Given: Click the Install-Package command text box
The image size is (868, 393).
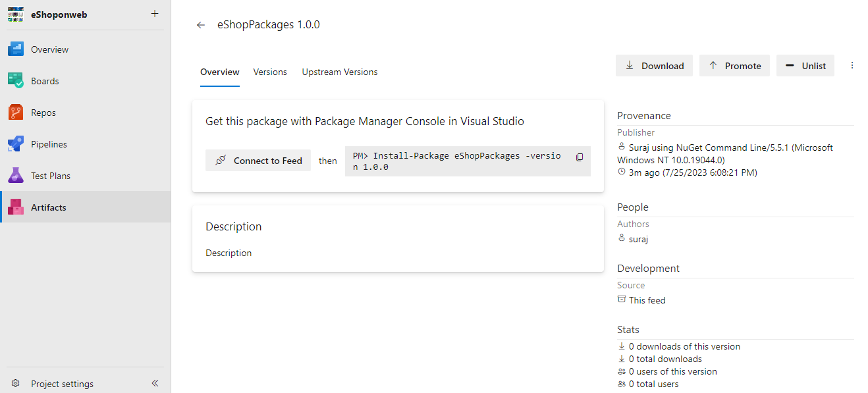Looking at the screenshot, I should point(468,161).
